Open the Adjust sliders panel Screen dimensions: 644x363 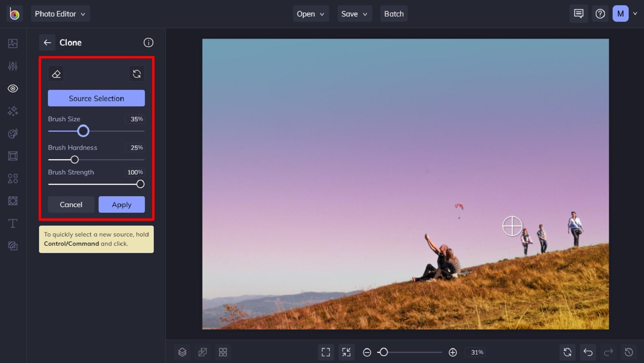[x=12, y=66]
